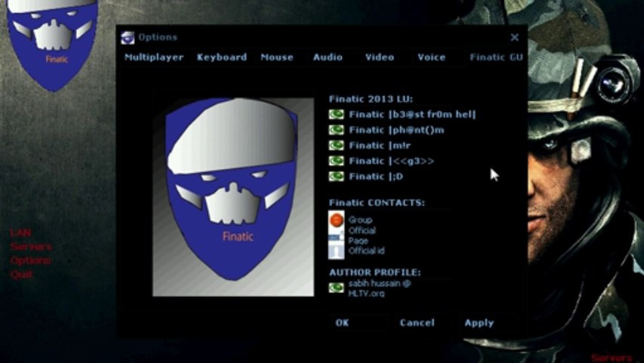Click the orange Group contact icon

(x=336, y=220)
